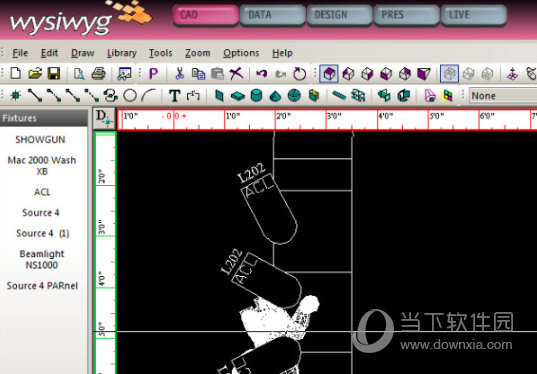Open the Help menu
Image resolution: width=537 pixels, height=374 pixels.
(282, 53)
